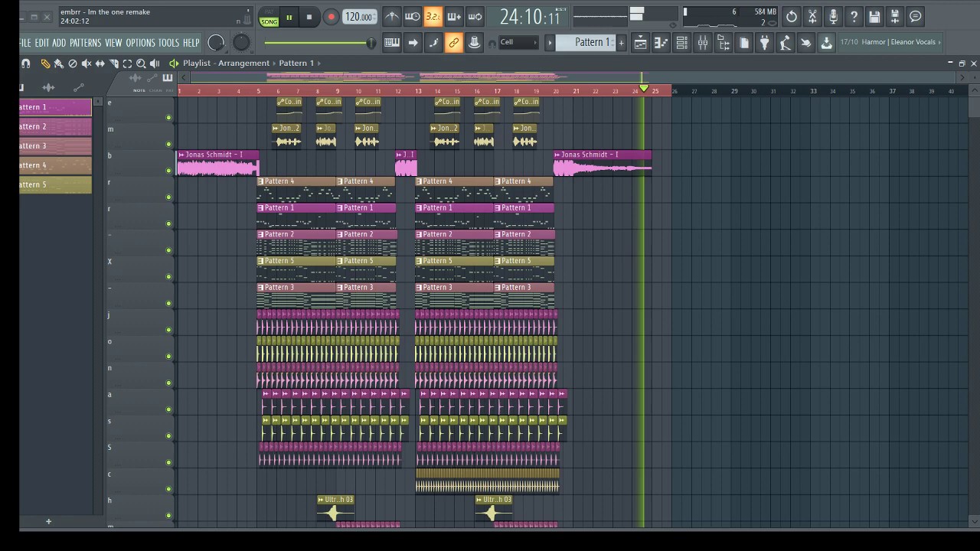The height and width of the screenshot is (551, 980).
Task: Open the Playlist view from the toolbar
Action: [641, 43]
